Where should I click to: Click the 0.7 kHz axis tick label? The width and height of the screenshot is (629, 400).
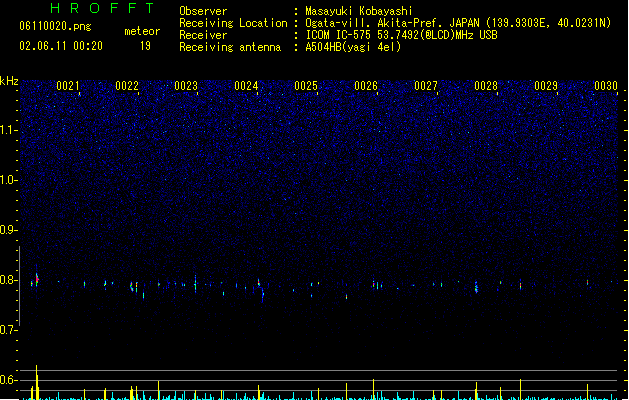coord(8,330)
